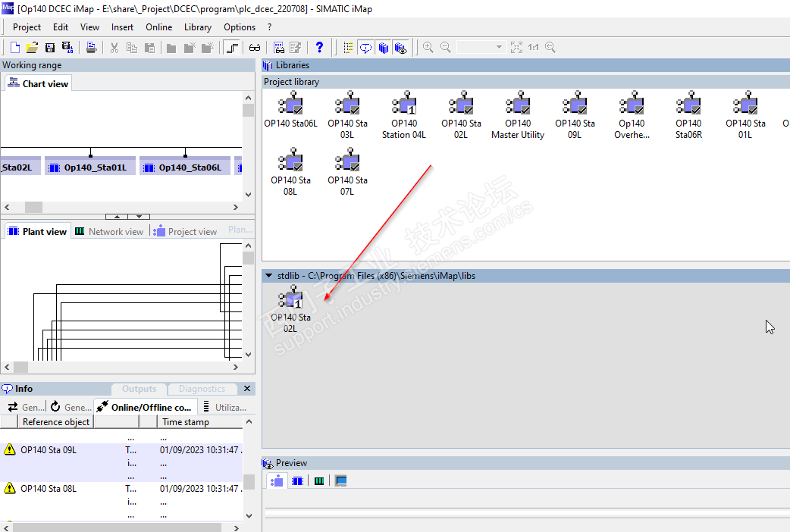Select OP140 Sta 07L library block
The width and height of the screenshot is (790, 532).
click(x=347, y=172)
